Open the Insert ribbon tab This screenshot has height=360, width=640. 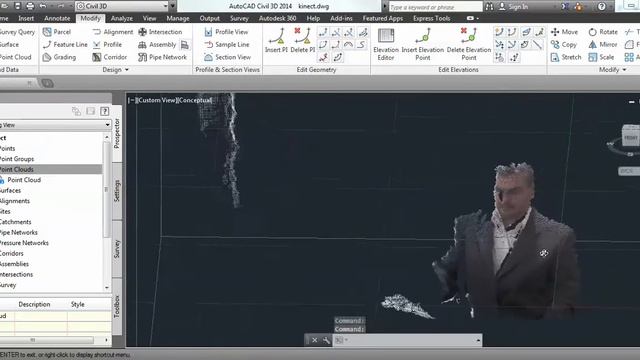point(26,18)
